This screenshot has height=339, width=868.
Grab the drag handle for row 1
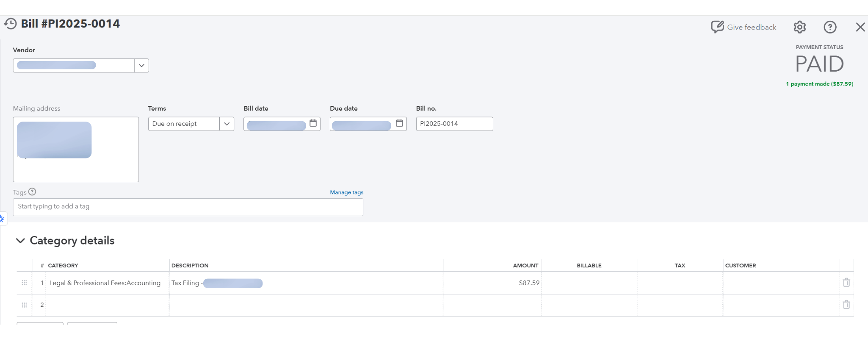click(24, 283)
